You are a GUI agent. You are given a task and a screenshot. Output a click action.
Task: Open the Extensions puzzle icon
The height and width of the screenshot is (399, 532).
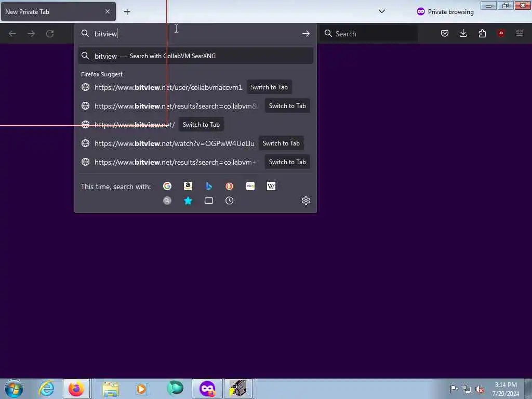[482, 33]
